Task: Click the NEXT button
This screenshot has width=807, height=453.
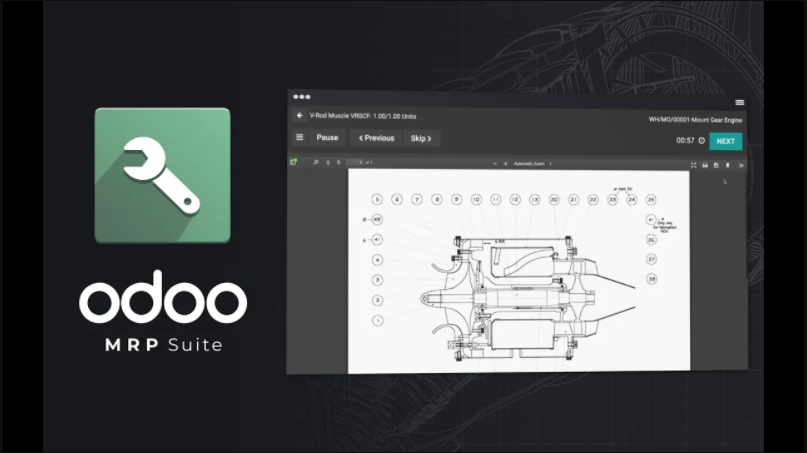Action: pos(726,141)
